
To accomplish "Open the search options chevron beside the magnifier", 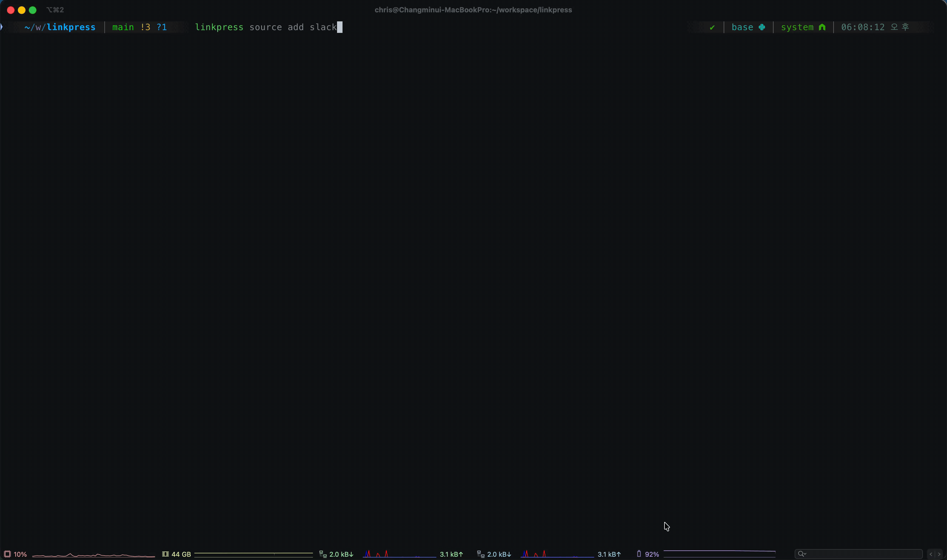I will 805,554.
